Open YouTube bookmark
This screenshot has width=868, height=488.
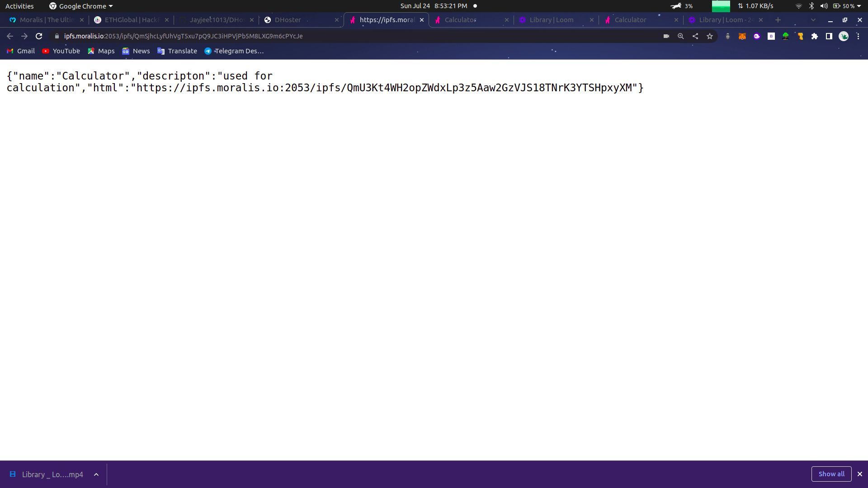[x=61, y=51]
